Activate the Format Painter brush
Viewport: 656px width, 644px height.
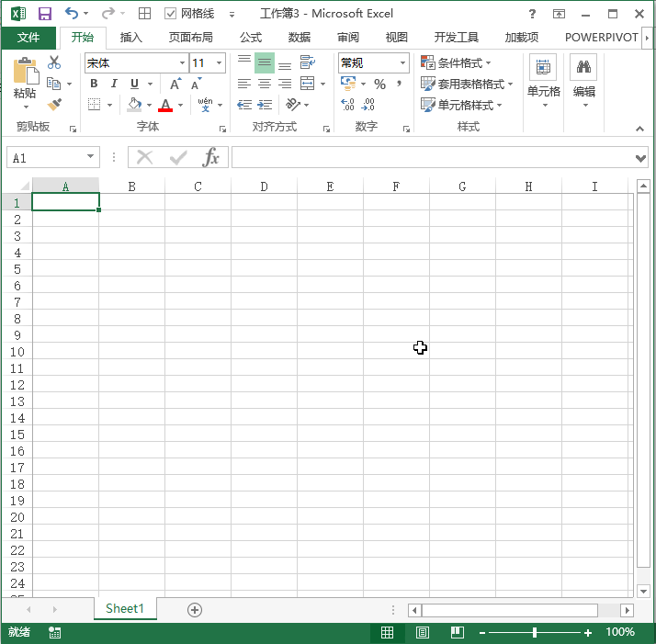tap(54, 105)
